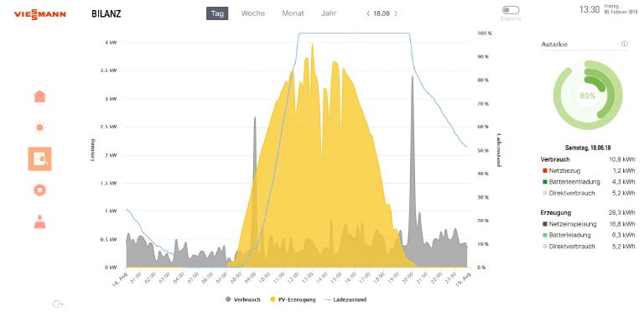Select the highlighted Bilanz analysis icon
The height and width of the screenshot is (312, 644).
[40, 159]
